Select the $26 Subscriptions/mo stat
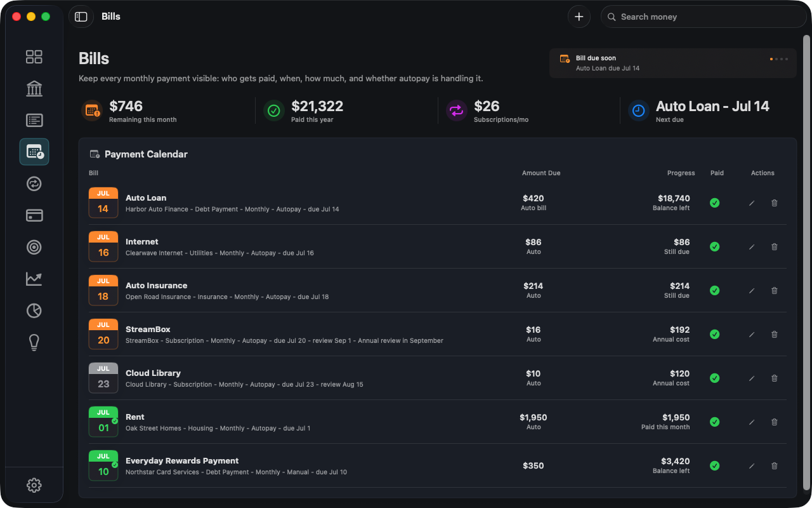Image resolution: width=812 pixels, height=508 pixels. coord(487,110)
